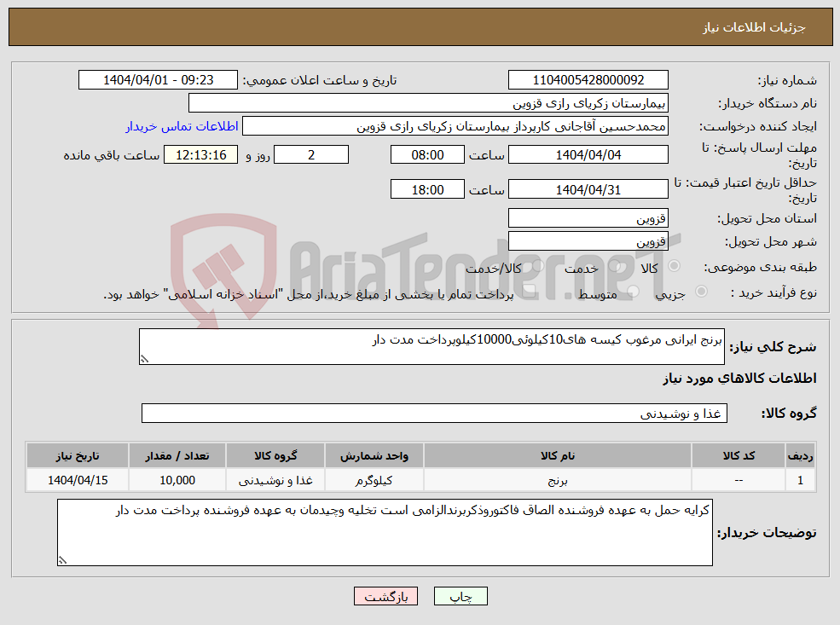Select the کالا/خدمت radio option
Viewport: 840px width, 625px height.
click(538, 266)
